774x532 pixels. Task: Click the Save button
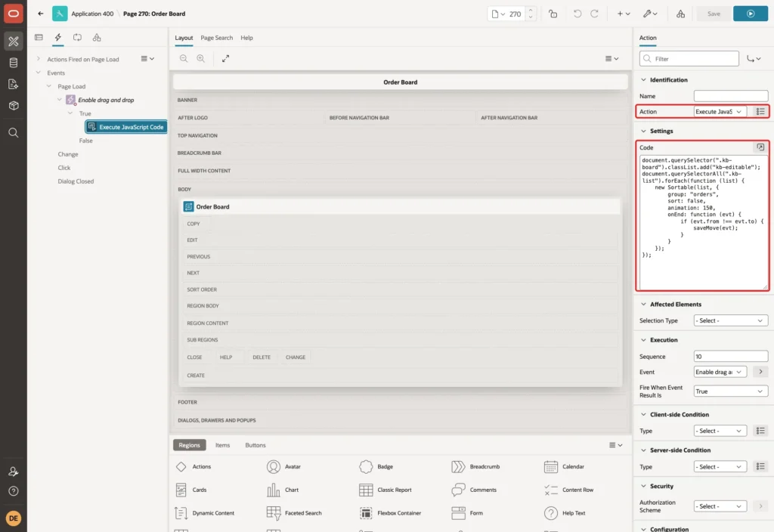click(714, 14)
